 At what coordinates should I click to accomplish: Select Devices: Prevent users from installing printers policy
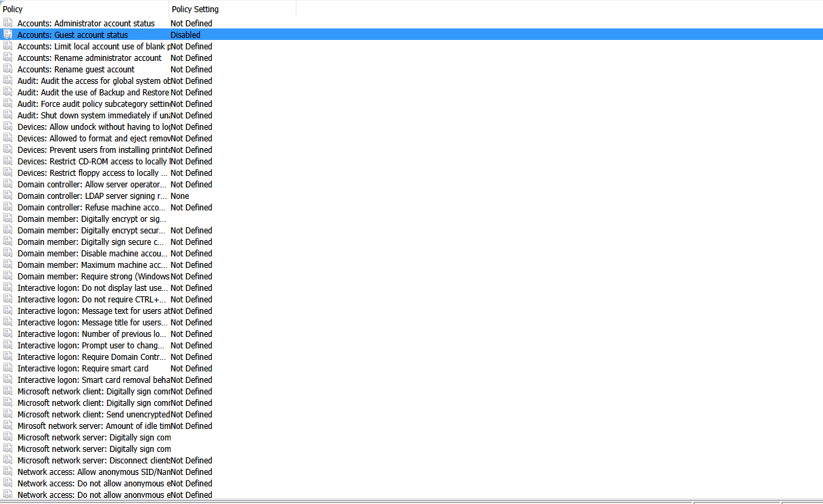point(93,150)
